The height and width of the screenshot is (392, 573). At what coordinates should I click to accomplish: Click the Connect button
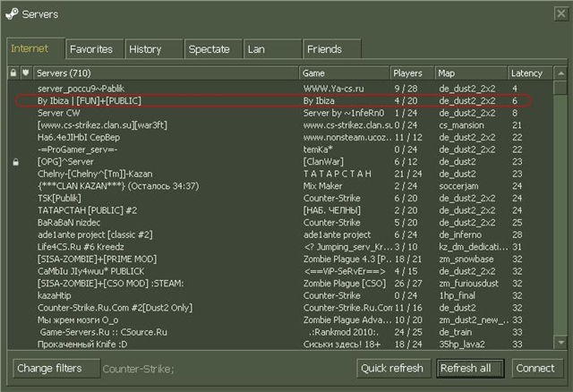(x=535, y=368)
